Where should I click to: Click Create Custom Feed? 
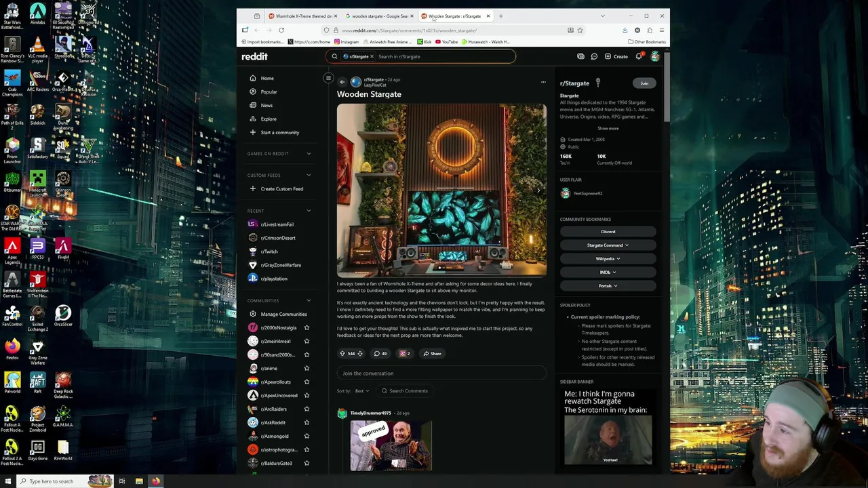(x=281, y=189)
